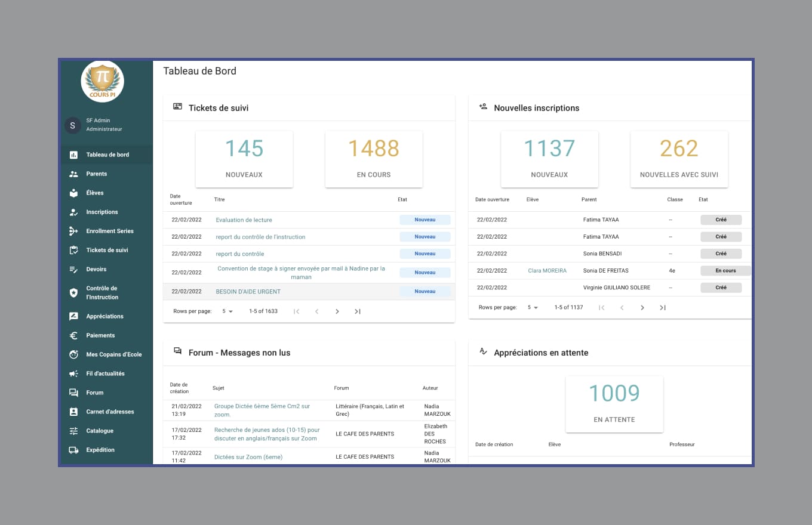Click the Cours Pi logo

pos(102,81)
